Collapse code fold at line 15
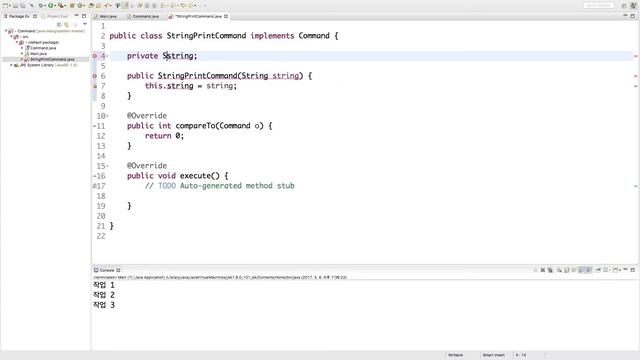Image resolution: width=640 pixels, height=360 pixels. [x=107, y=166]
